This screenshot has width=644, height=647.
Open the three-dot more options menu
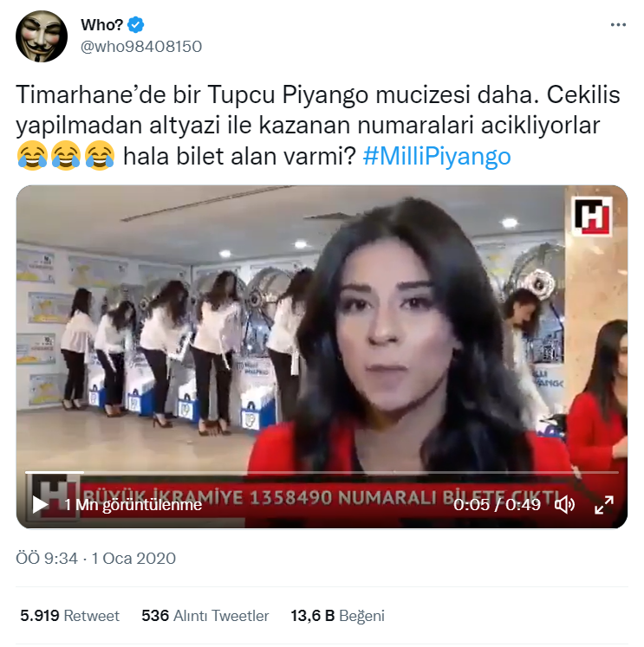click(618, 25)
